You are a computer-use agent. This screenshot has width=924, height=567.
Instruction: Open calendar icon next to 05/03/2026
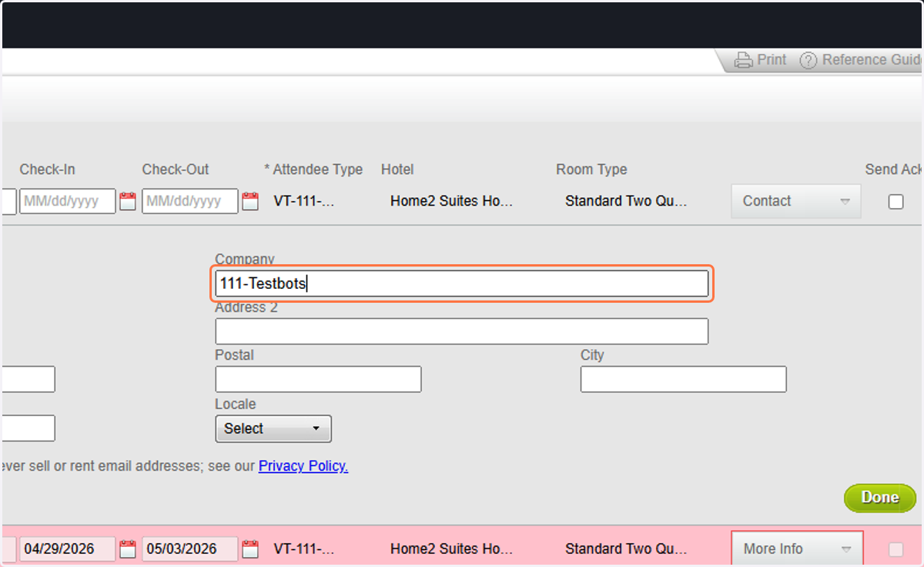[x=250, y=549]
